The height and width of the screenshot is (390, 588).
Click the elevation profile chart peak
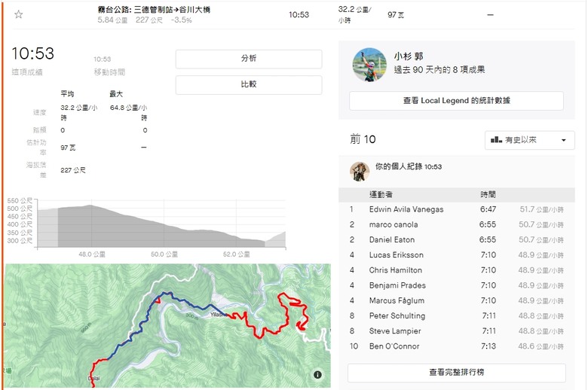90,205
